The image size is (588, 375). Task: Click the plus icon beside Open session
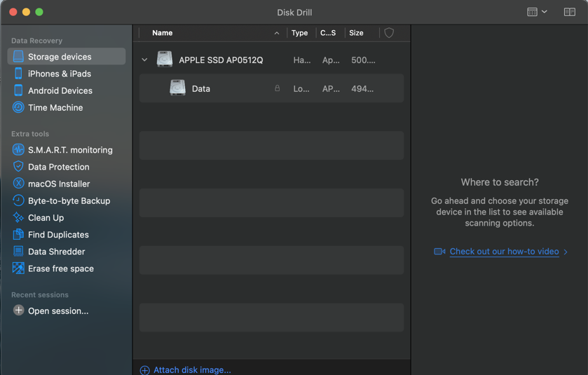click(18, 311)
